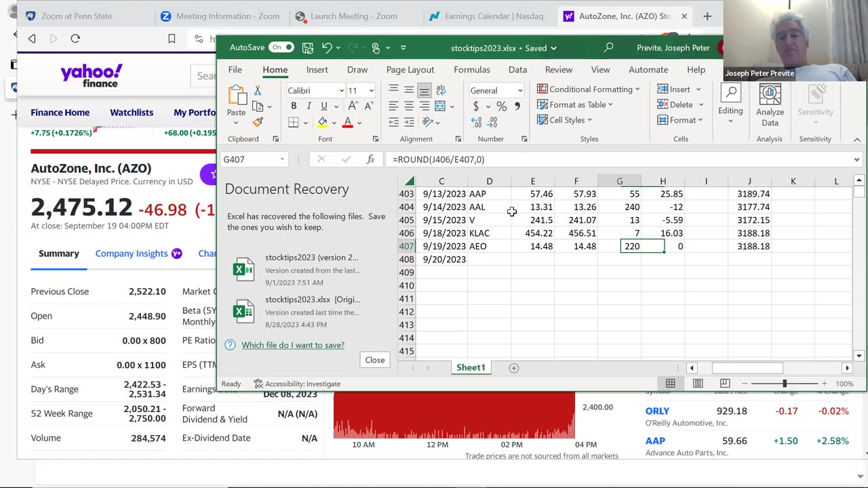Click the zoom slider handle
This screenshot has height=488, width=868.
(x=785, y=384)
